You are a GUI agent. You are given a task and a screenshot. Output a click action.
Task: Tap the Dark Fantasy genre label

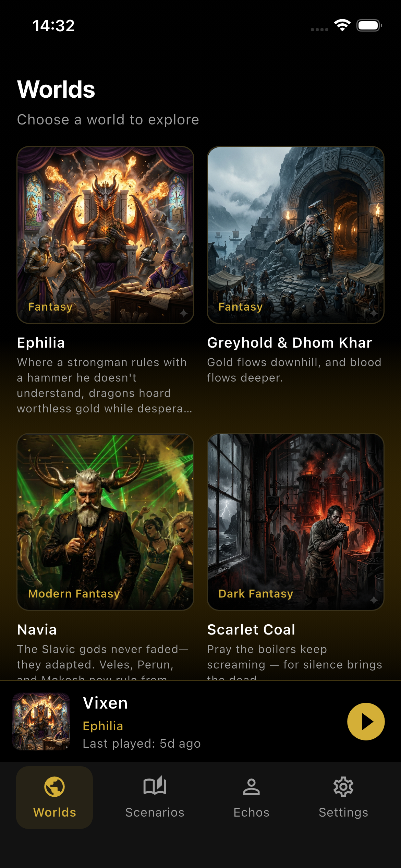click(x=256, y=594)
